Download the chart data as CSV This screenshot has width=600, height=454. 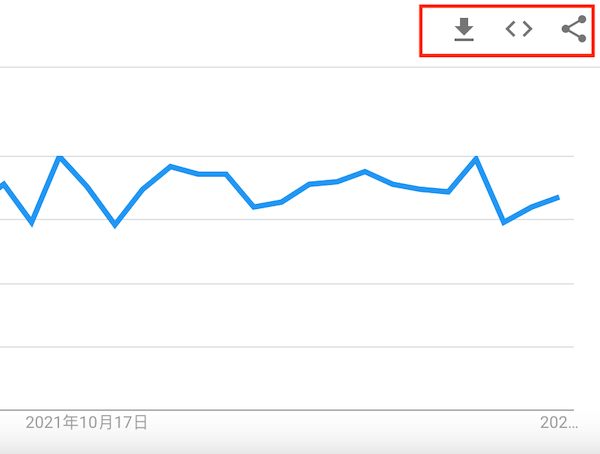[x=464, y=29]
